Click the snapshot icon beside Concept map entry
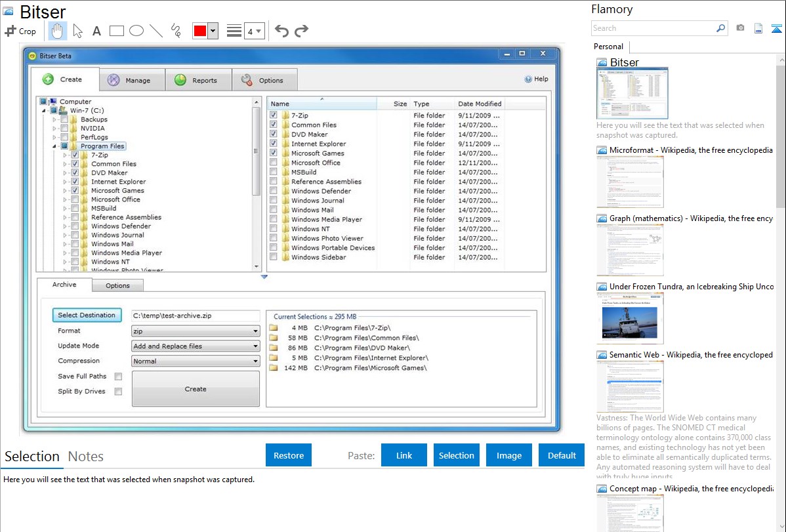 point(602,489)
